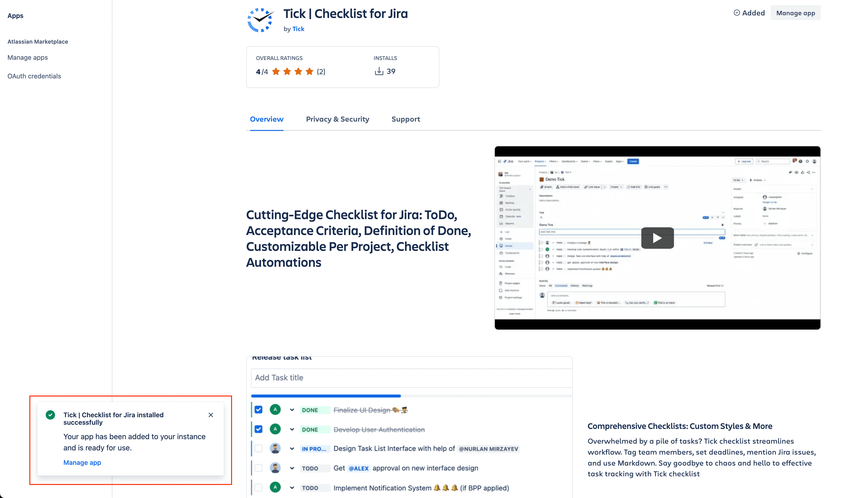
Task: Go to Manage apps in sidebar
Action: click(28, 57)
